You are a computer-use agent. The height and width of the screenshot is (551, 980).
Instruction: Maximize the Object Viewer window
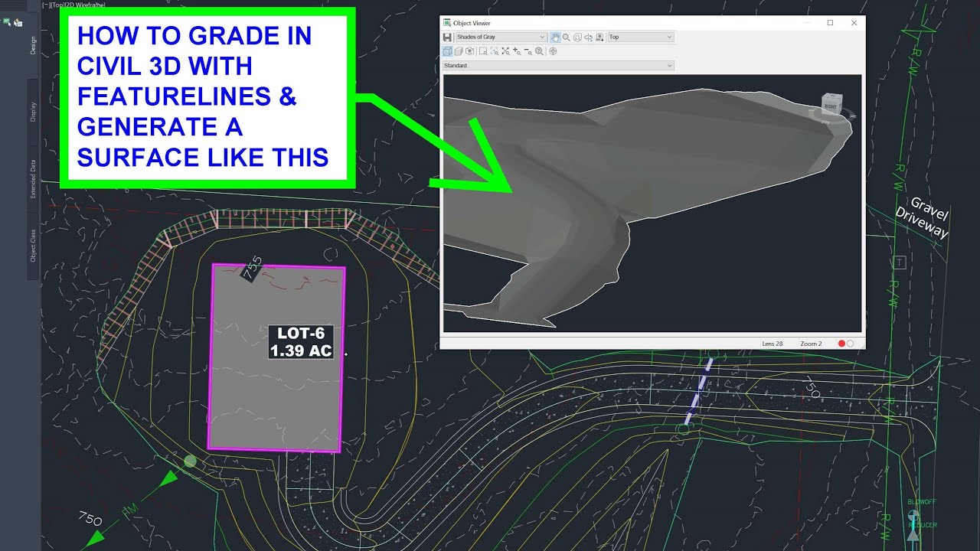click(x=830, y=23)
